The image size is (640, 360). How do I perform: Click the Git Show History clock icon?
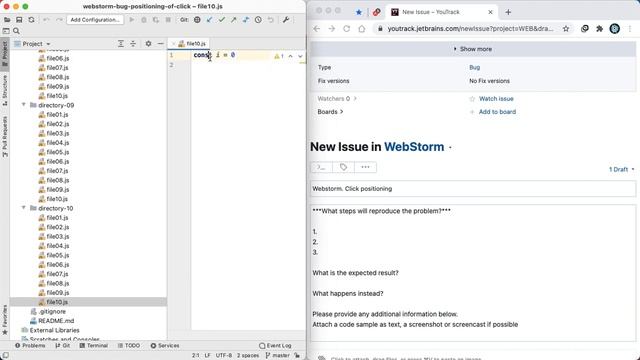pos(258,20)
